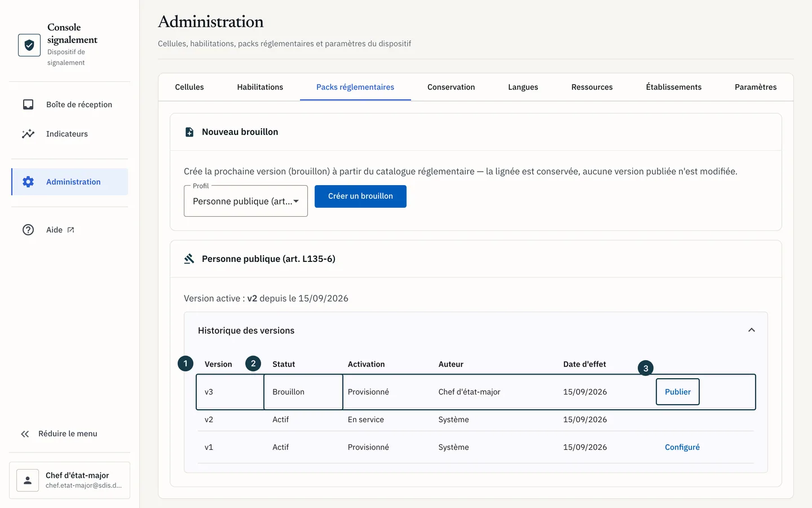Select Administration in the sidebar
The height and width of the screenshot is (508, 812).
coord(70,182)
